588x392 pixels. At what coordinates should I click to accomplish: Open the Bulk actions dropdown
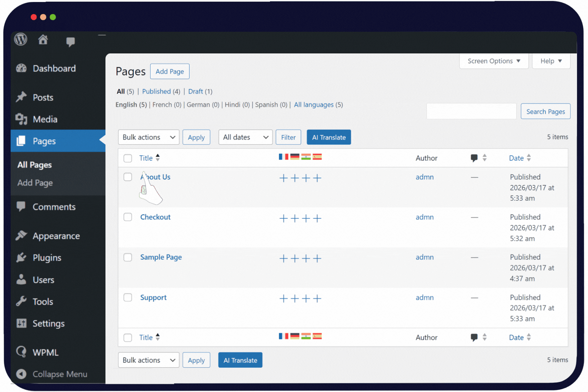point(149,137)
